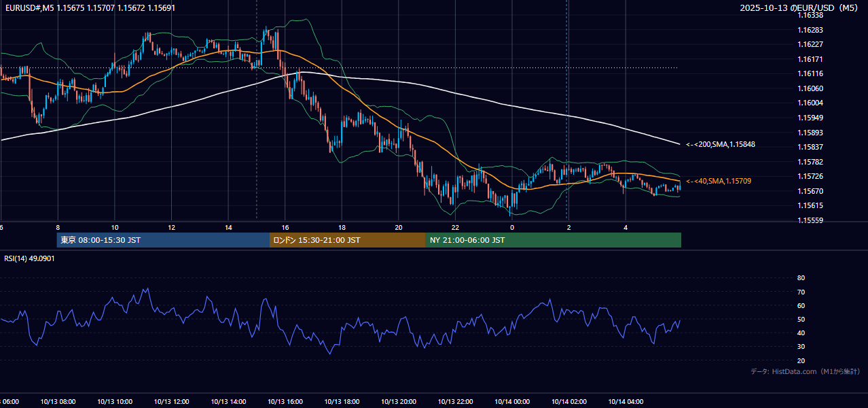This screenshot has width=868, height=408.
Task: Click hour marker 10 under price chart
Action: click(115, 228)
